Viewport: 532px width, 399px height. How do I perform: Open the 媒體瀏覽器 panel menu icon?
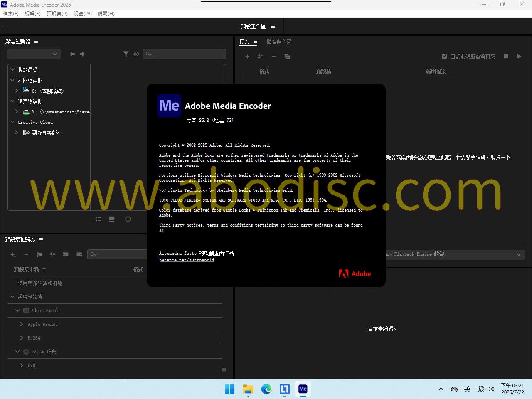36,42
